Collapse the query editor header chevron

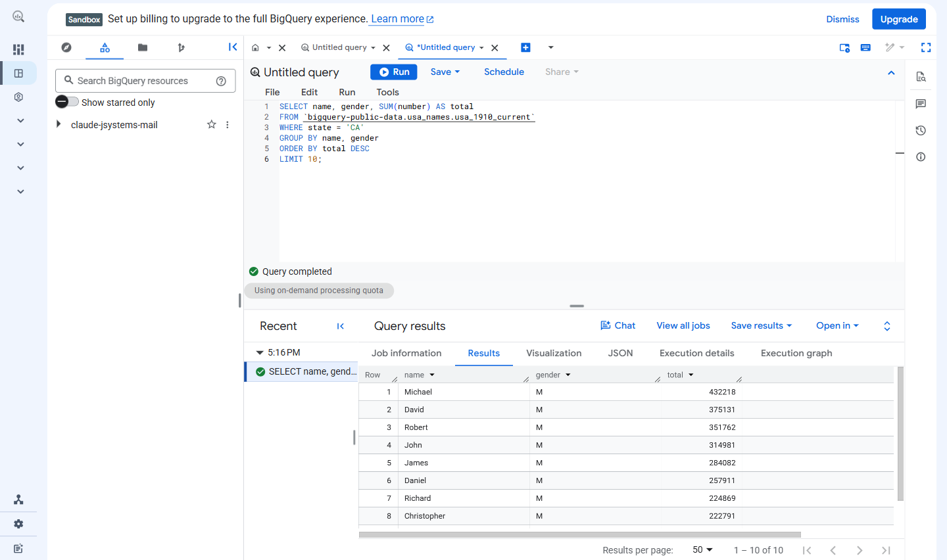tap(891, 73)
